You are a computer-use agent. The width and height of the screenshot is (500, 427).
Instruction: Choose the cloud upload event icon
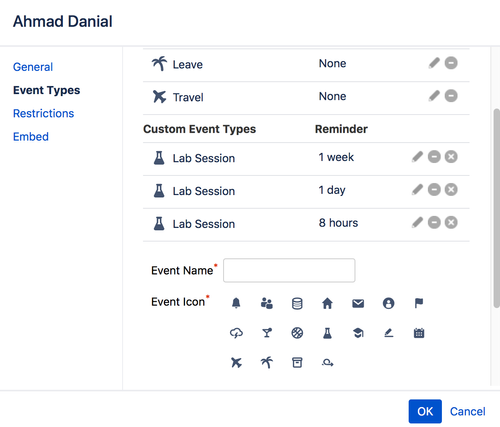(236, 333)
